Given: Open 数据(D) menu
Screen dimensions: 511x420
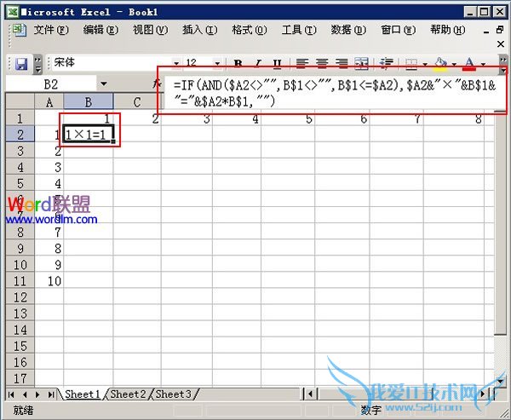Looking at the screenshot, I should (x=348, y=30).
